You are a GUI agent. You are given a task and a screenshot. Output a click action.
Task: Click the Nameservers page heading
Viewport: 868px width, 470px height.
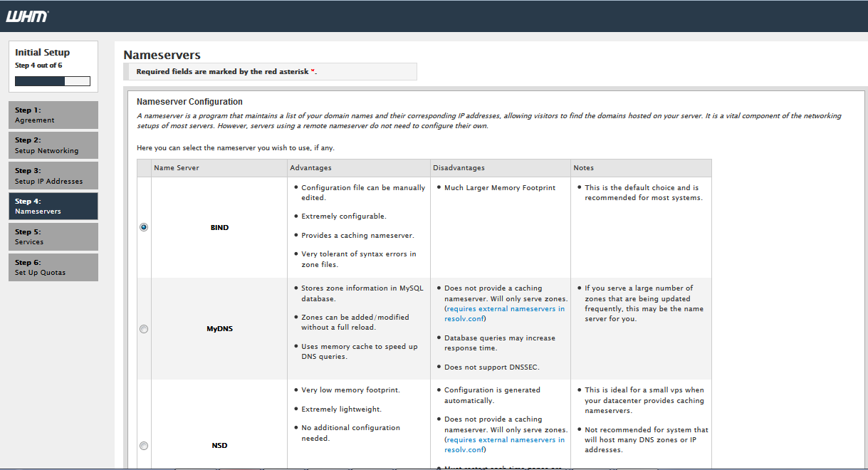pyautogui.click(x=162, y=55)
